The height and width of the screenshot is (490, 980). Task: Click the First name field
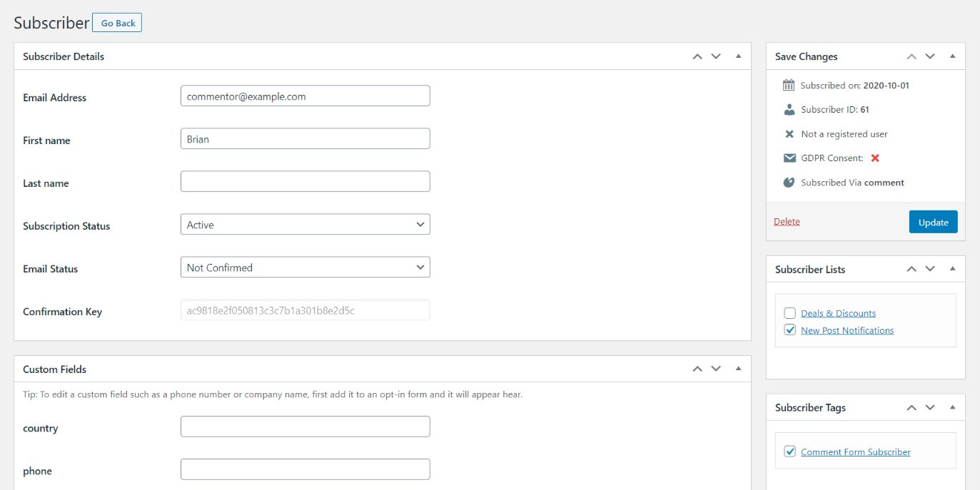pyautogui.click(x=305, y=139)
